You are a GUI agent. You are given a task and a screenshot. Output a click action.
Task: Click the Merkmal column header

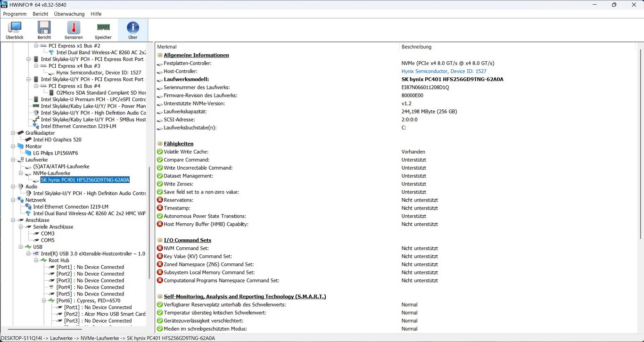[167, 47]
